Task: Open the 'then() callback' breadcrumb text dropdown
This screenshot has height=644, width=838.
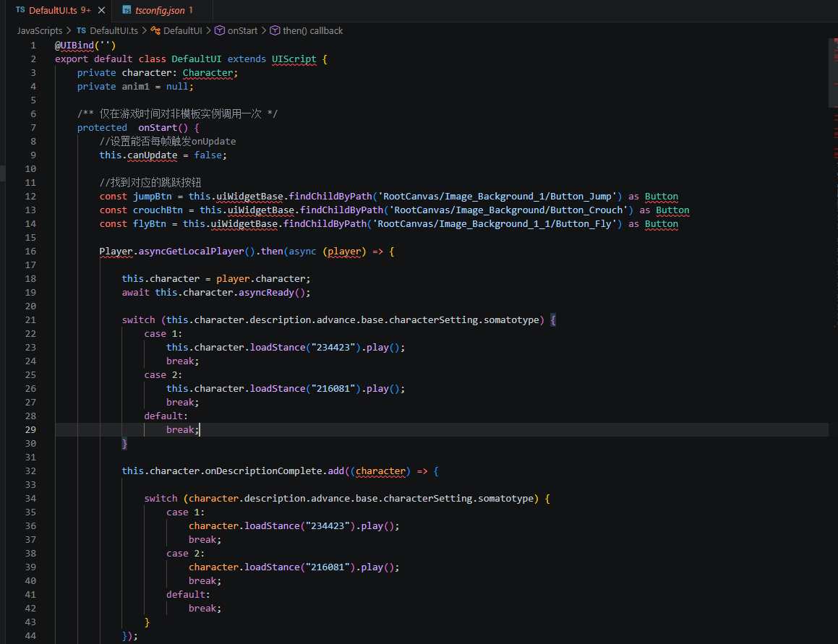Action: click(x=312, y=31)
